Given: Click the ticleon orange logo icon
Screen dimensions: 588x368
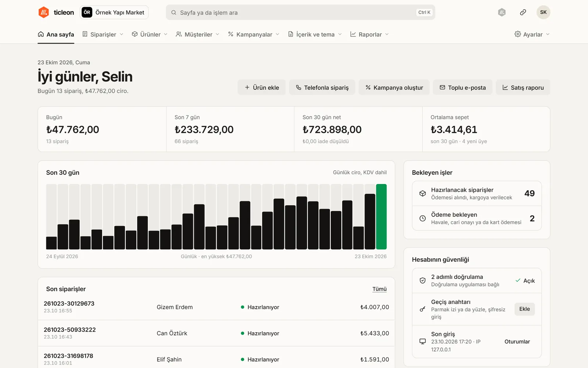Looking at the screenshot, I should tap(44, 12).
